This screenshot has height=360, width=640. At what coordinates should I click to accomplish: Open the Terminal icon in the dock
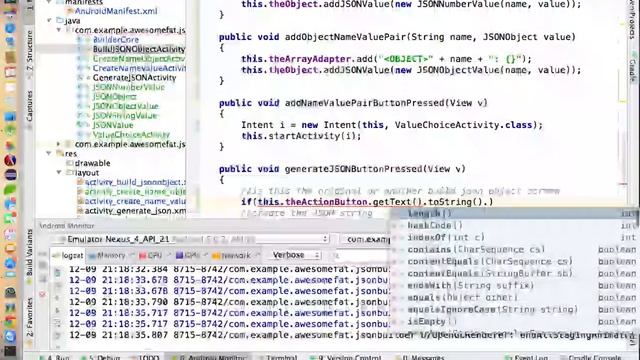click(x=10, y=351)
